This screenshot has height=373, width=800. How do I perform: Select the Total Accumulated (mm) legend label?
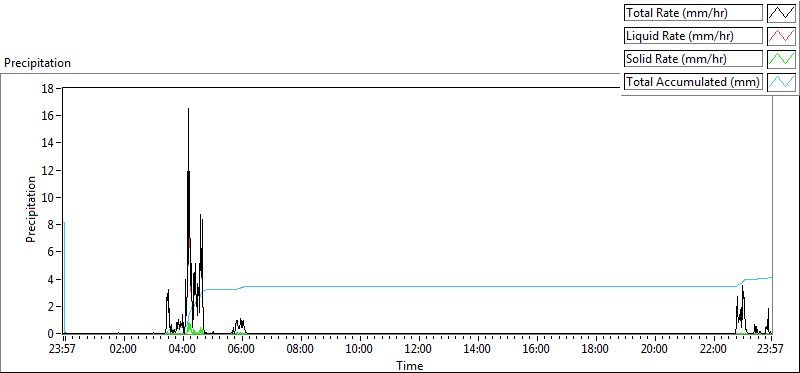[693, 82]
